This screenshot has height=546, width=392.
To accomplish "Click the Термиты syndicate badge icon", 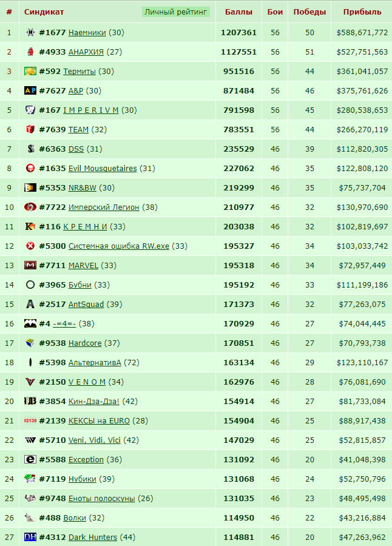I will (x=30, y=72).
